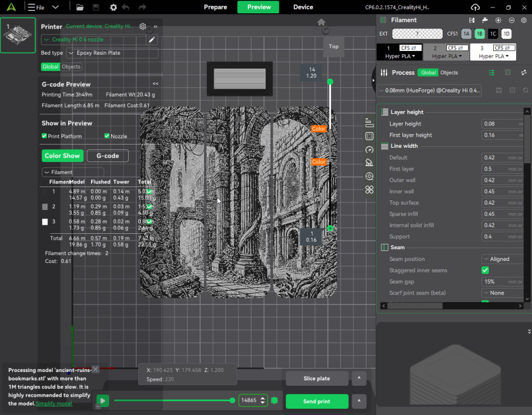Viewport: 532px width, 415px height.
Task: Remove a filament with minus icon
Action: (x=512, y=20)
